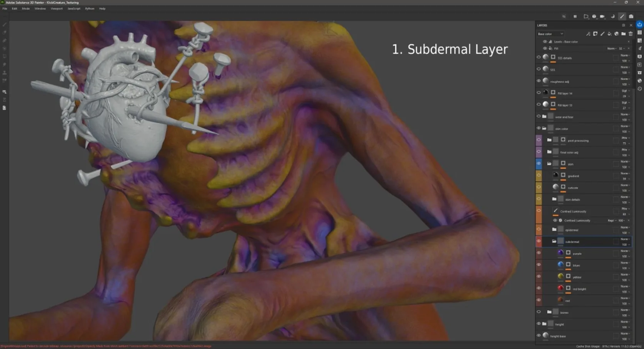Click the mask thumbnail of yellow layer
Viewport: 644px width, 349px height.
click(x=568, y=276)
